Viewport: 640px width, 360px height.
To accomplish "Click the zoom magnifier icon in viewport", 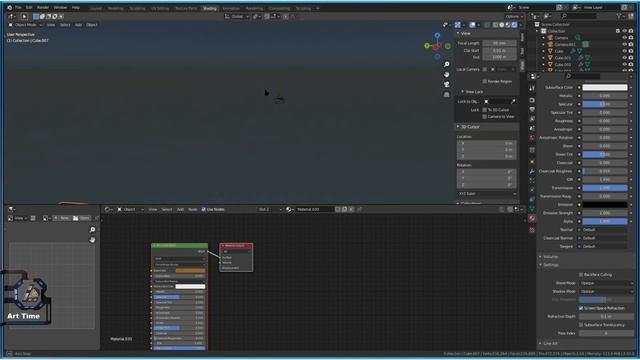I will (447, 64).
